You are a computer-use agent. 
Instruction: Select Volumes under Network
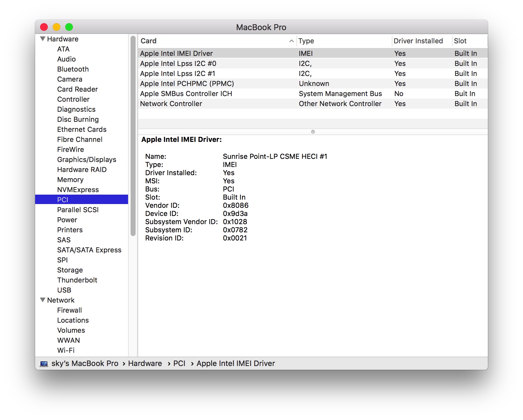pyautogui.click(x=71, y=330)
